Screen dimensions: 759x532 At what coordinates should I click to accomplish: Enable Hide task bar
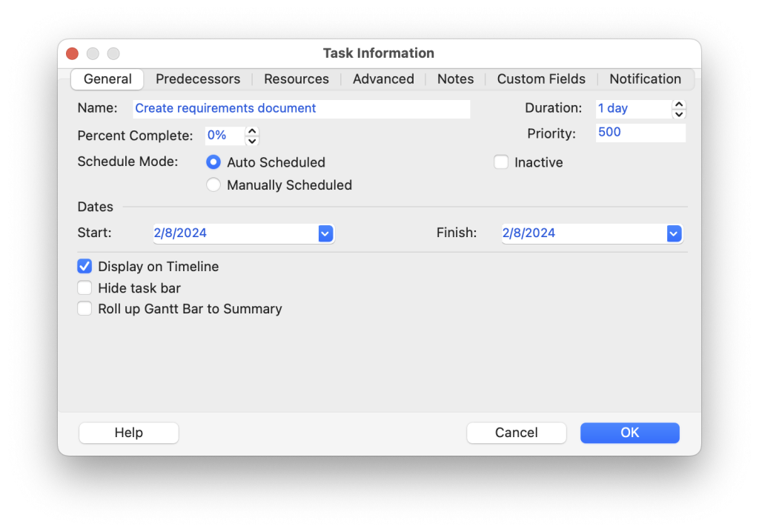point(84,287)
